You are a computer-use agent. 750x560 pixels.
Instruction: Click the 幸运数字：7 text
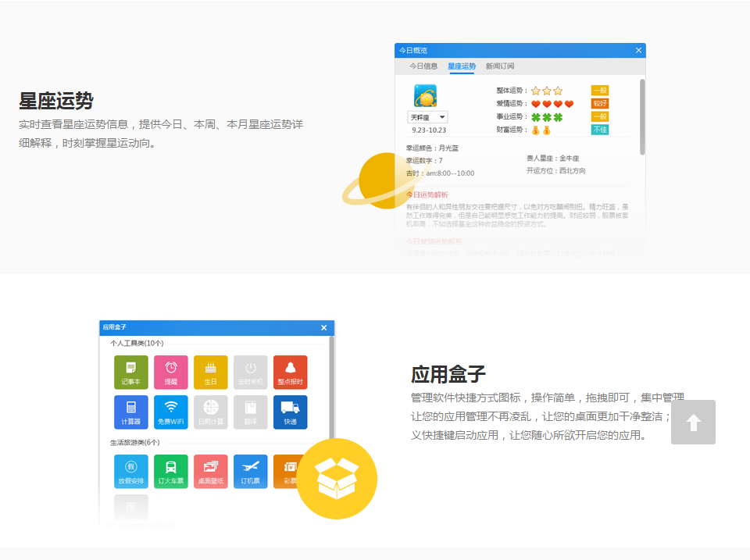tap(424, 161)
